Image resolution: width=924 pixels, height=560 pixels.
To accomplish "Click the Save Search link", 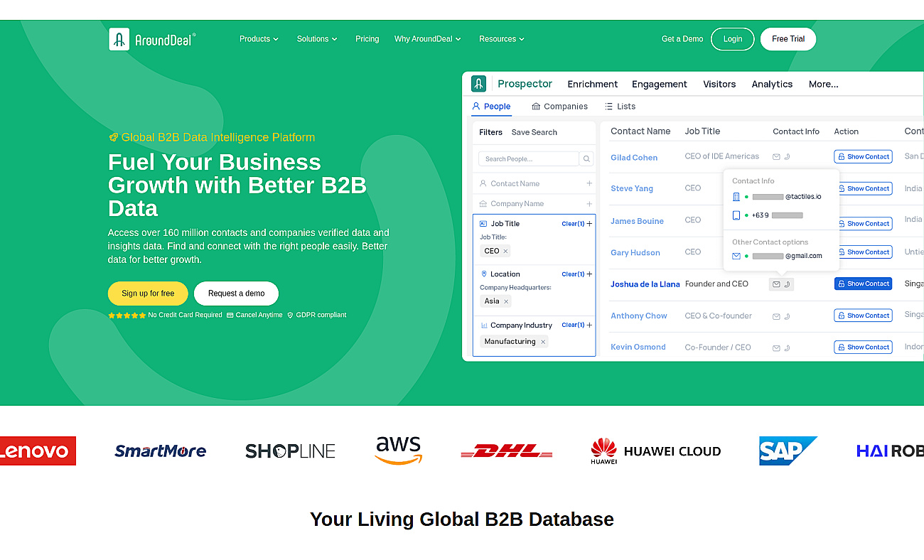I will pos(534,132).
